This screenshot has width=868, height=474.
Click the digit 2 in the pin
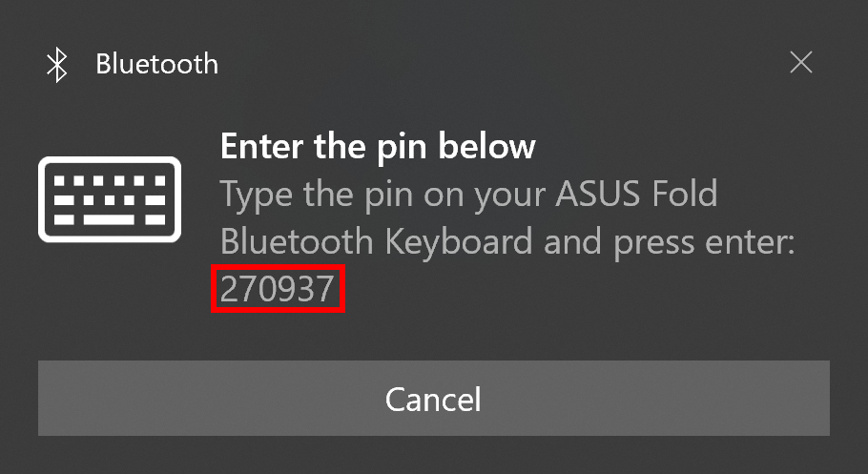click(229, 288)
